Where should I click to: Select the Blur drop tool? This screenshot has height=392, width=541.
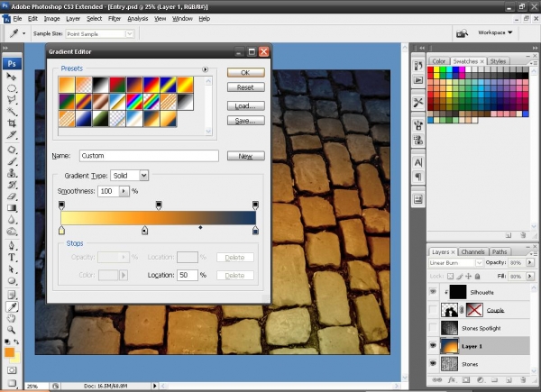point(12,220)
